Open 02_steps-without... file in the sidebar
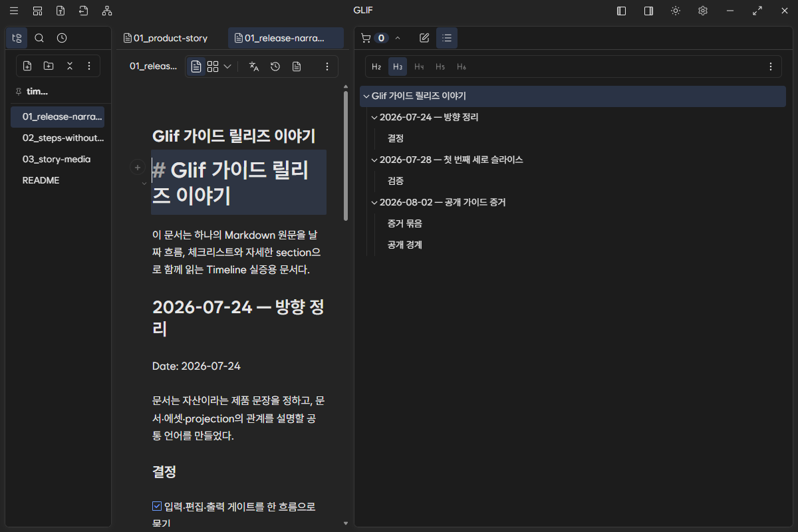Screen dimensions: 798x532 (x=57, y=138)
